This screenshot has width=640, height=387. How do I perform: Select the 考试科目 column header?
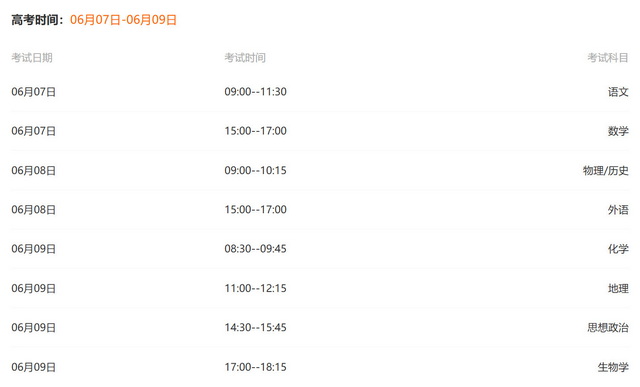(608, 58)
